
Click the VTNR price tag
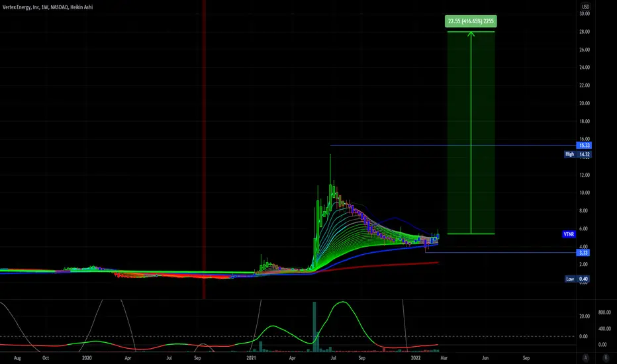[x=569, y=234]
